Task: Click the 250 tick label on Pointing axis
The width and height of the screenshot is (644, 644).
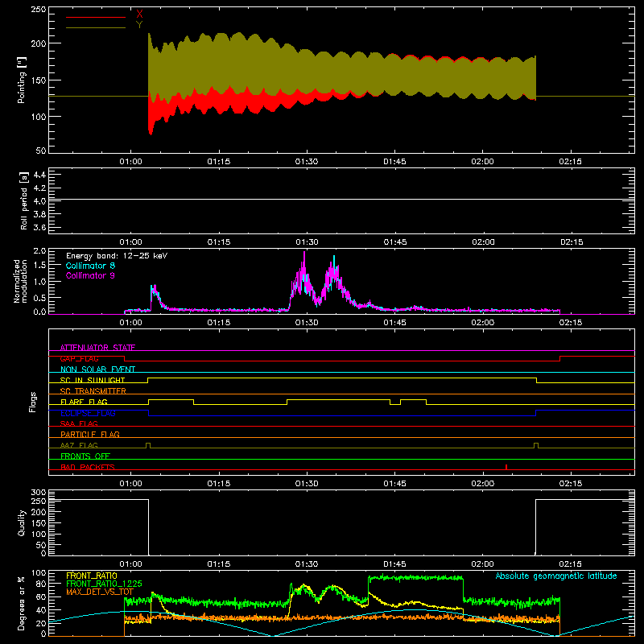Action: (x=39, y=10)
